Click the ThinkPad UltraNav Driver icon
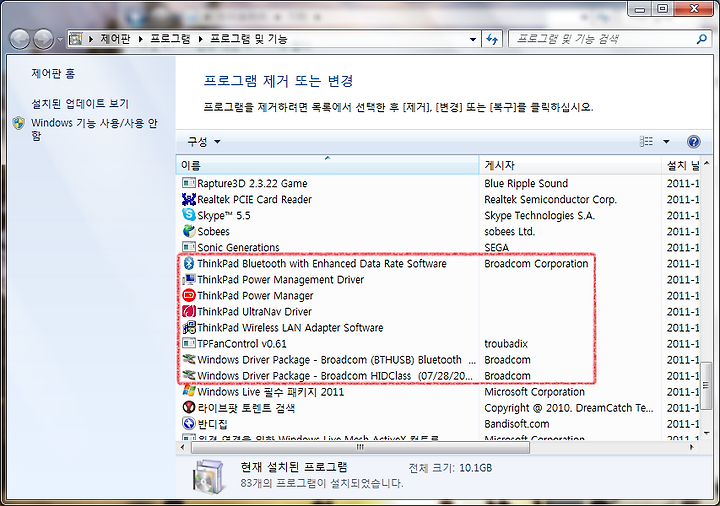 [x=189, y=311]
